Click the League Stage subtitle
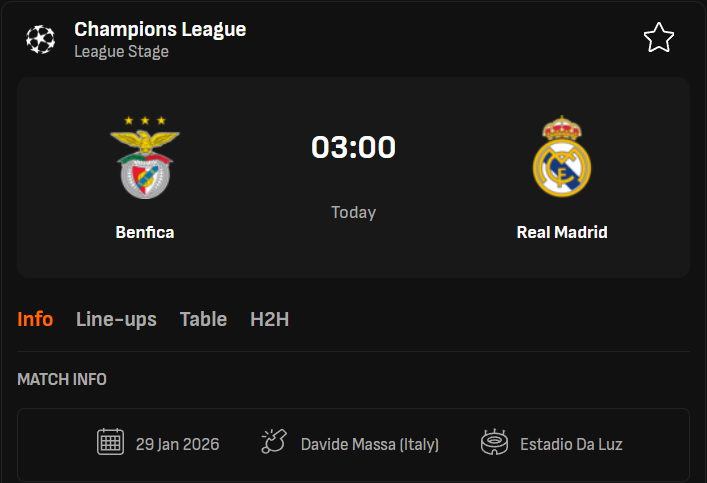Viewport: 707px width, 483px height. click(x=121, y=51)
